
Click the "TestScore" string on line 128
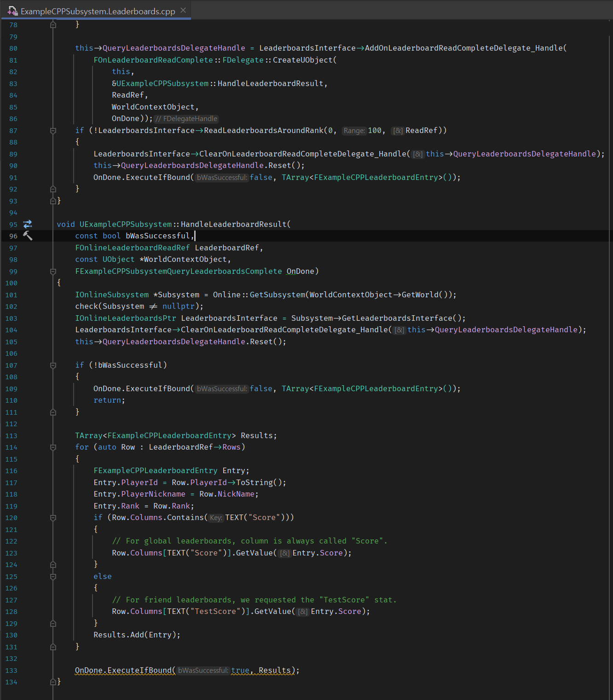point(215,611)
